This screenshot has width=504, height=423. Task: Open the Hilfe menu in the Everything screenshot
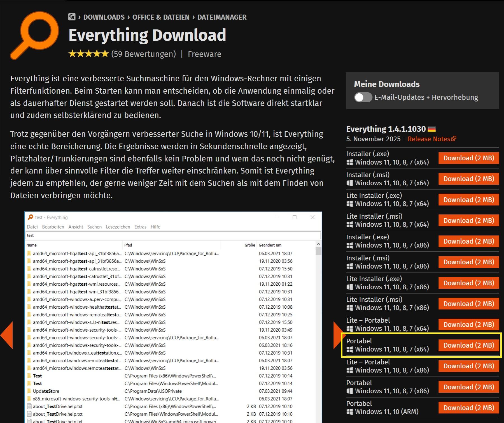(x=155, y=227)
